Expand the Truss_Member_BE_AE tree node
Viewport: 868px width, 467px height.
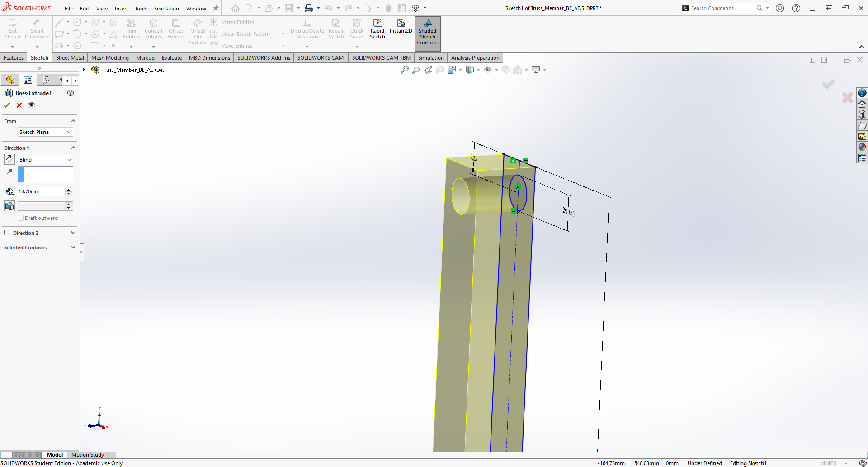[x=84, y=70]
